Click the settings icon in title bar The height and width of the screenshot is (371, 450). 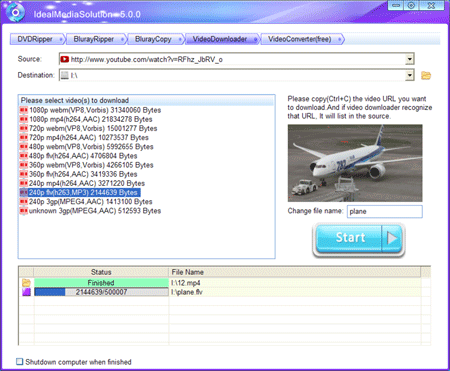pos(411,6)
